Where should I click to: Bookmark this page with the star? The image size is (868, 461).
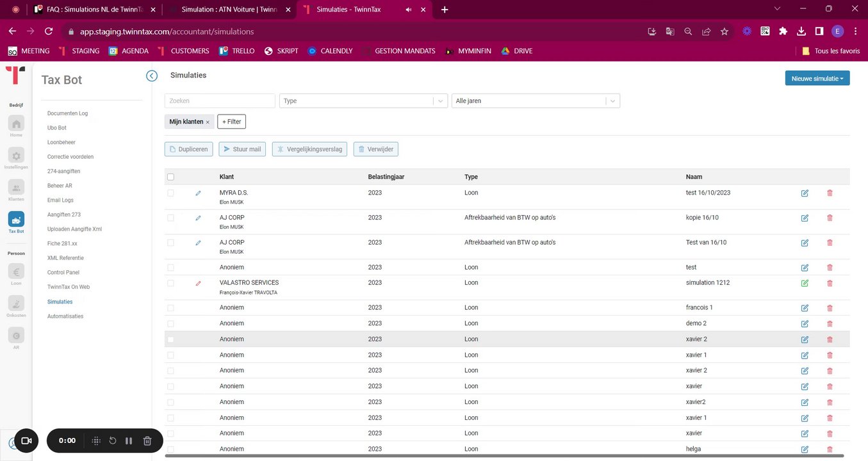(x=725, y=31)
